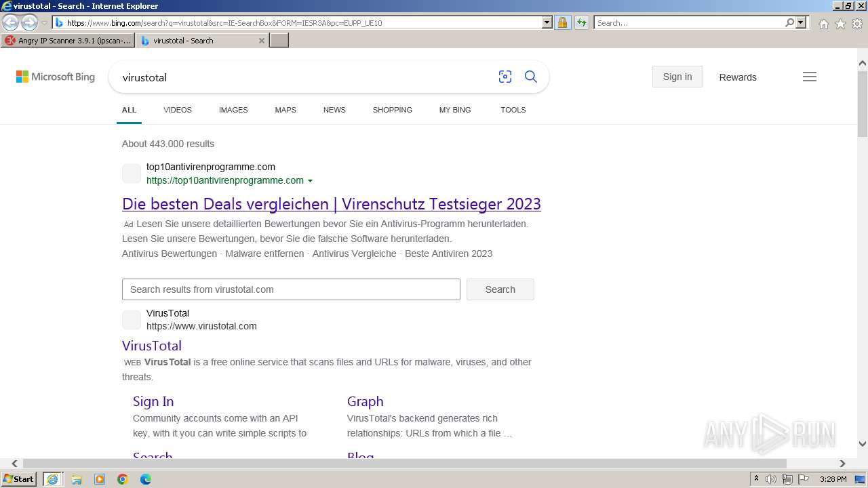Open the Chrome taskbar icon
The height and width of the screenshot is (488, 868).
(123, 479)
